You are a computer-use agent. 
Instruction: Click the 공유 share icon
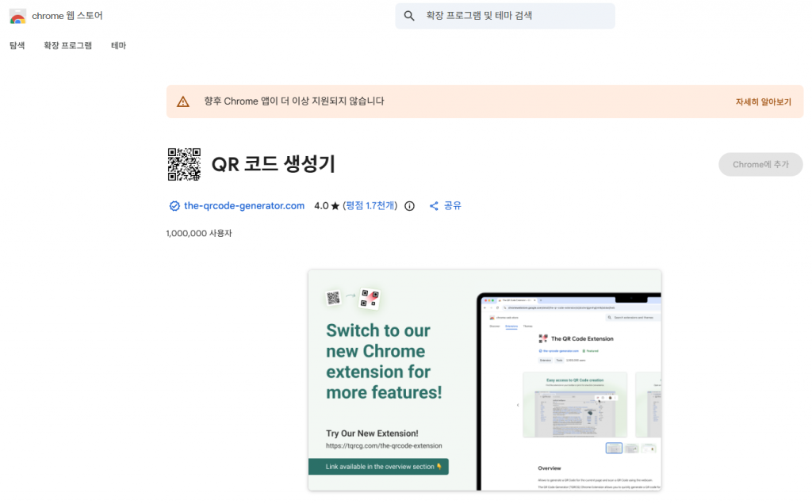[433, 205]
